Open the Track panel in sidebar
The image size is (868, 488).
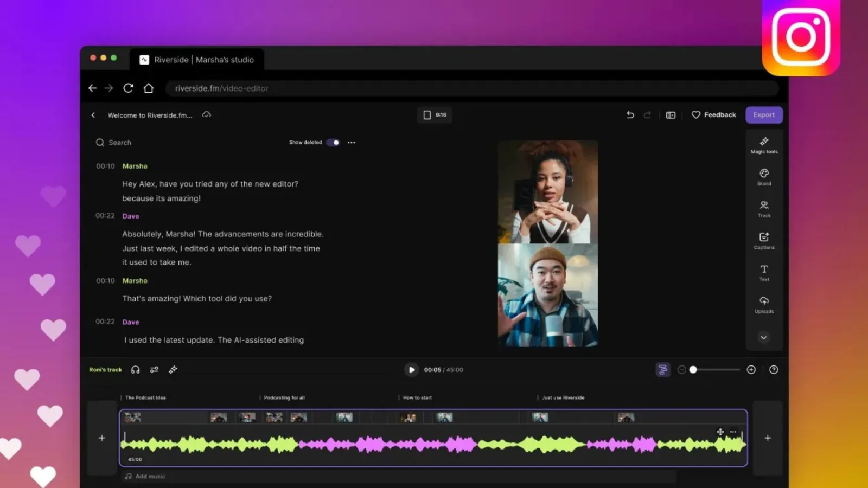(x=764, y=209)
